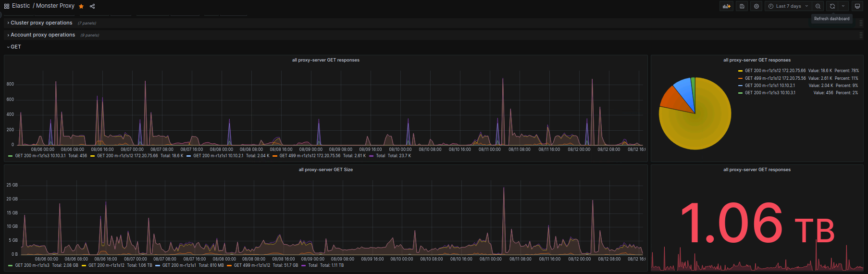
Task: Toggle Total series in GET Size legend
Action: pyautogui.click(x=312, y=265)
